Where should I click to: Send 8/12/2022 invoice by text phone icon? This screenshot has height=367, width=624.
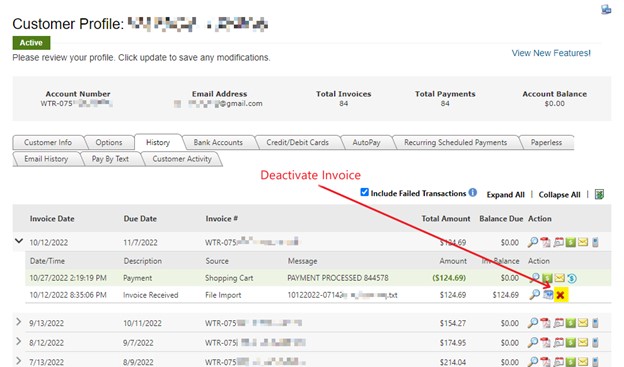595,342
